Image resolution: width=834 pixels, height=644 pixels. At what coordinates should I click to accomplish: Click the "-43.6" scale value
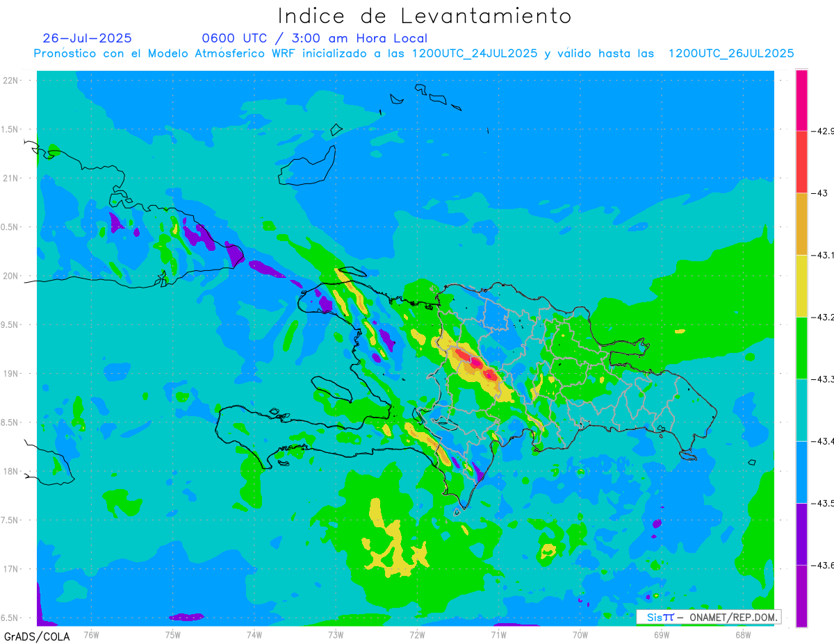[824, 565]
